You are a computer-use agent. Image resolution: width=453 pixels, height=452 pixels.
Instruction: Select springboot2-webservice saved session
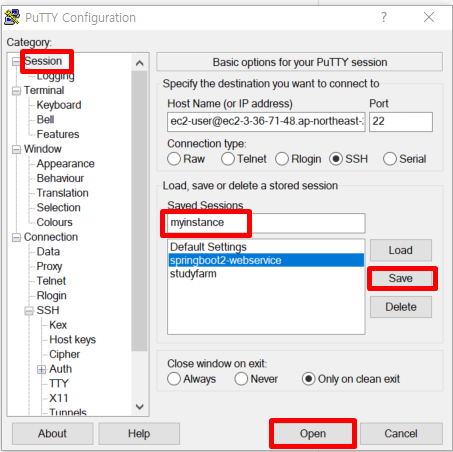click(x=266, y=260)
